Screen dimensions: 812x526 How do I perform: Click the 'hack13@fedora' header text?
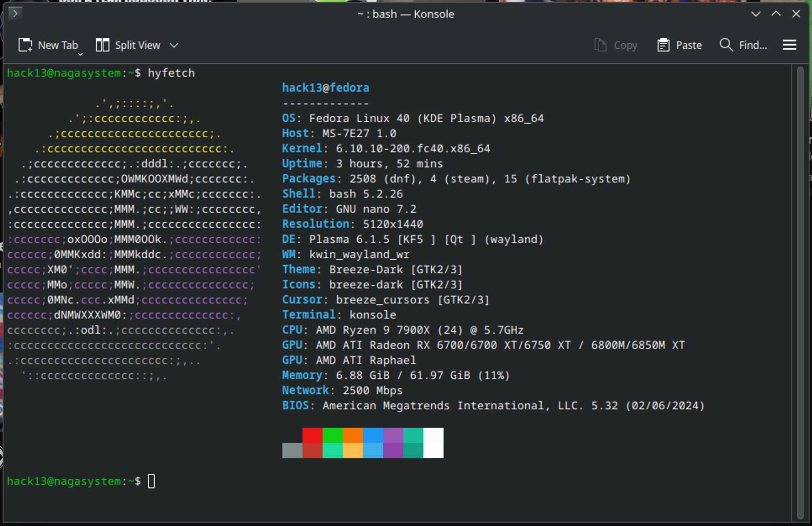click(x=326, y=88)
